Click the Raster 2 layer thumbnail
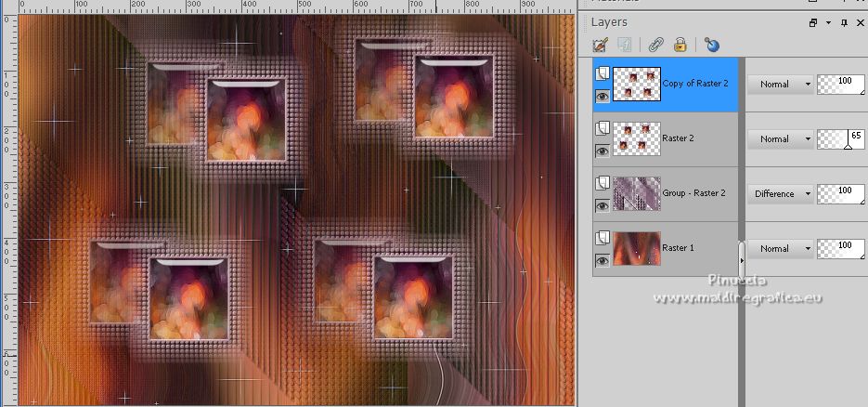 [637, 138]
